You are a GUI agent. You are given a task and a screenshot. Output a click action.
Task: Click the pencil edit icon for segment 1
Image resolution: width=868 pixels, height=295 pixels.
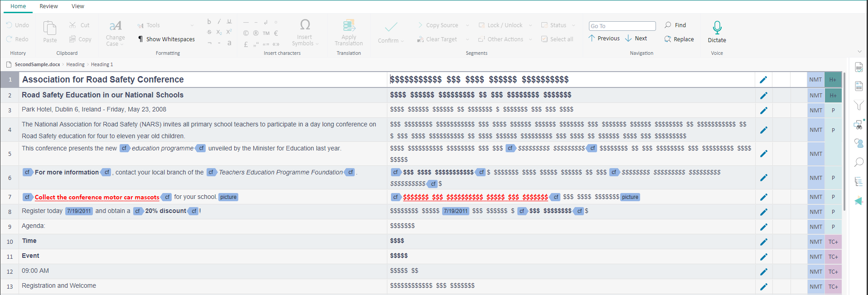763,80
